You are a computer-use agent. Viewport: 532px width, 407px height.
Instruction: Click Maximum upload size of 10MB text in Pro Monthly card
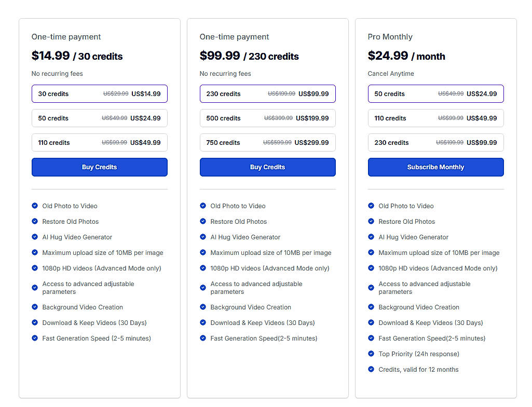(x=439, y=252)
